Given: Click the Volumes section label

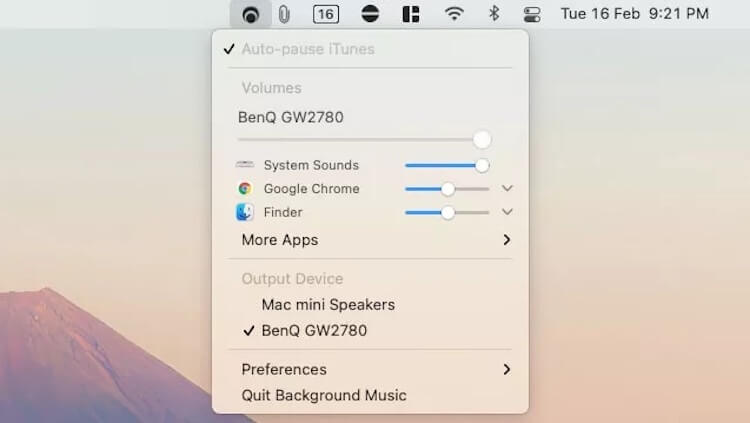Looking at the screenshot, I should point(271,88).
